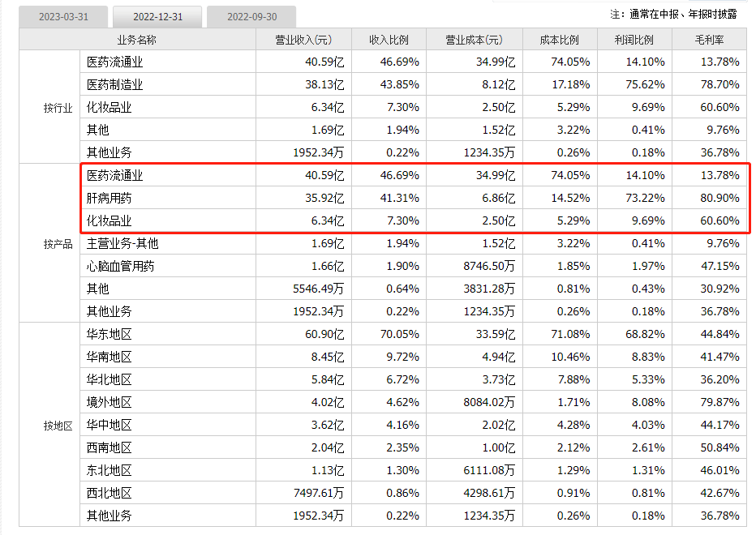
Task: Click the 35.92亿 revenue value
Action: coord(324,198)
